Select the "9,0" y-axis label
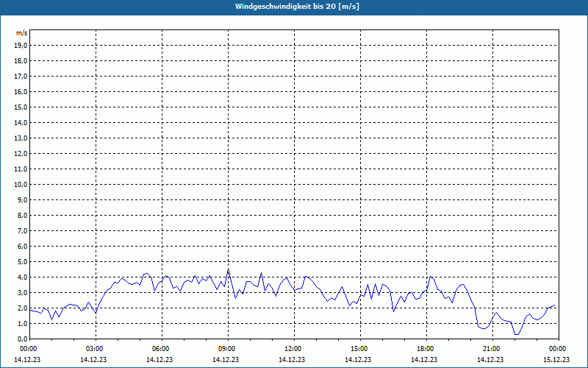 coord(22,199)
